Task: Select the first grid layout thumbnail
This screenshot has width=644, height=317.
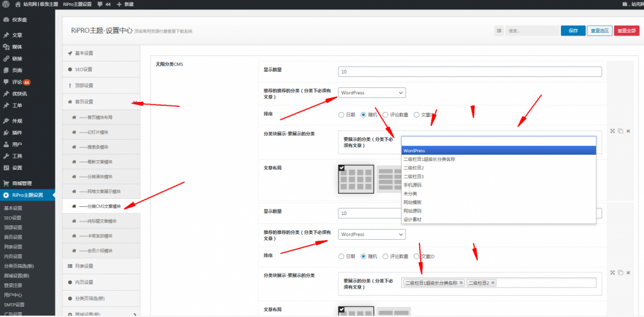Action: (x=357, y=179)
